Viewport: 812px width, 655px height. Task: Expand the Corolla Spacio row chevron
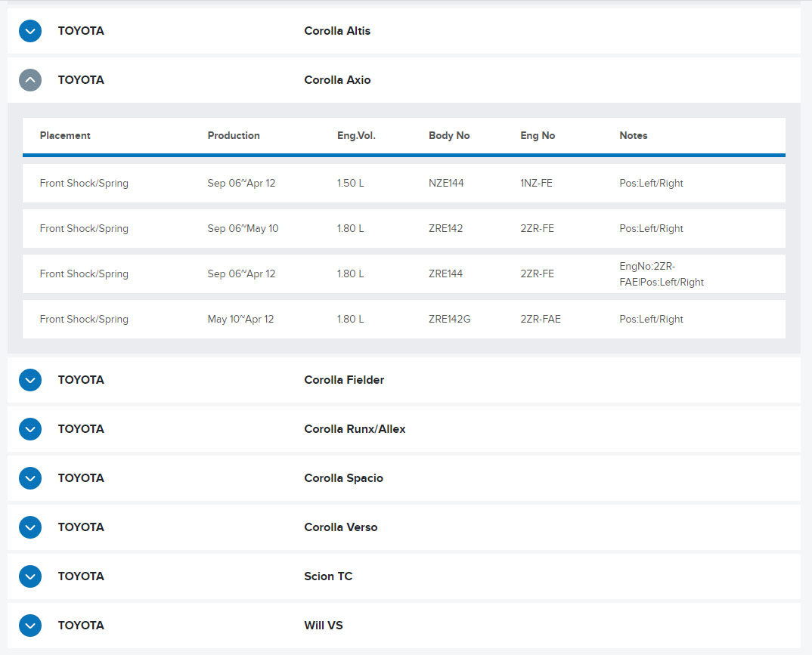pyautogui.click(x=30, y=478)
